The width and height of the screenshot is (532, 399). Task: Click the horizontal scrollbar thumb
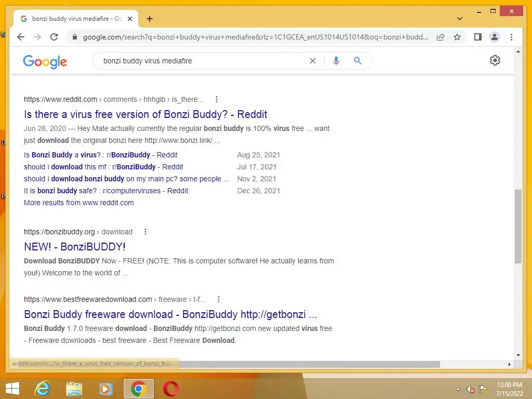coord(310,364)
